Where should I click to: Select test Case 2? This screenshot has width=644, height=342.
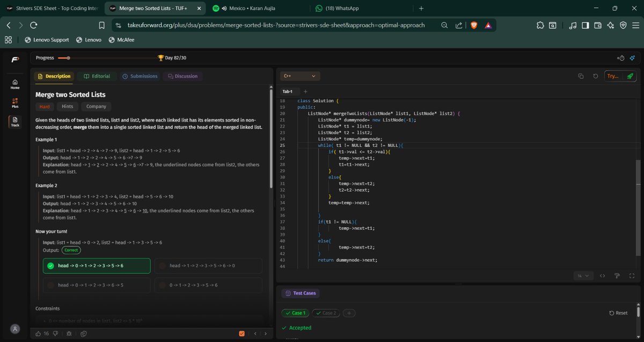325,313
